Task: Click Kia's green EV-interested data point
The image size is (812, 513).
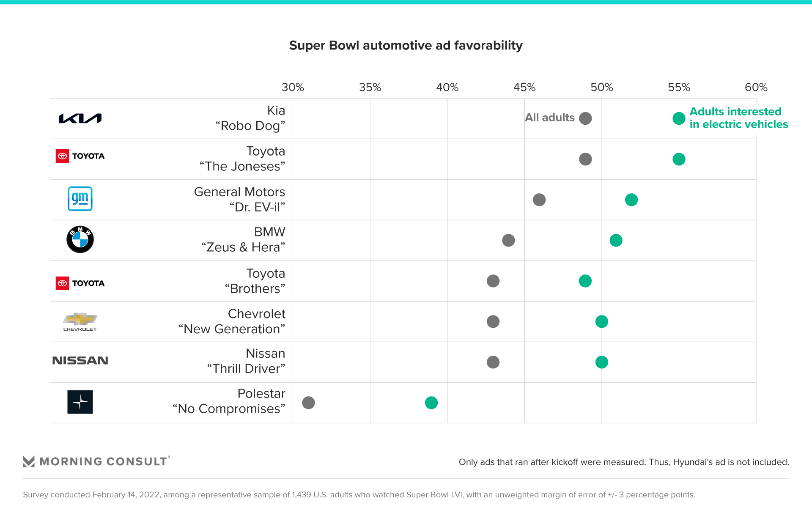Action: coord(679,118)
